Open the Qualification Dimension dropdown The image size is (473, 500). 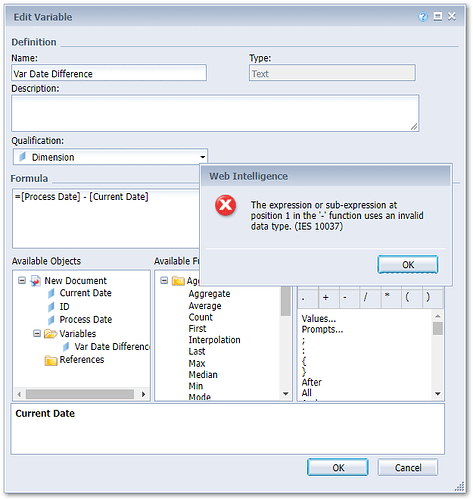[x=110, y=157]
